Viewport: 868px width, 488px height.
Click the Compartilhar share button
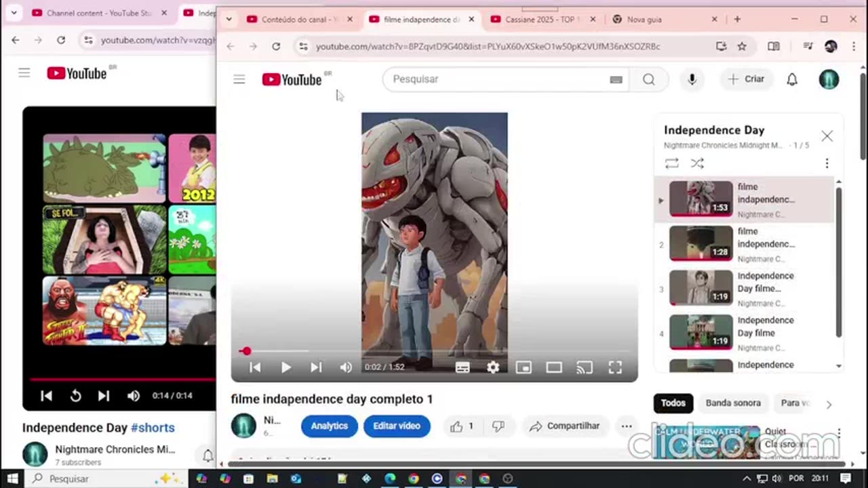(565, 426)
